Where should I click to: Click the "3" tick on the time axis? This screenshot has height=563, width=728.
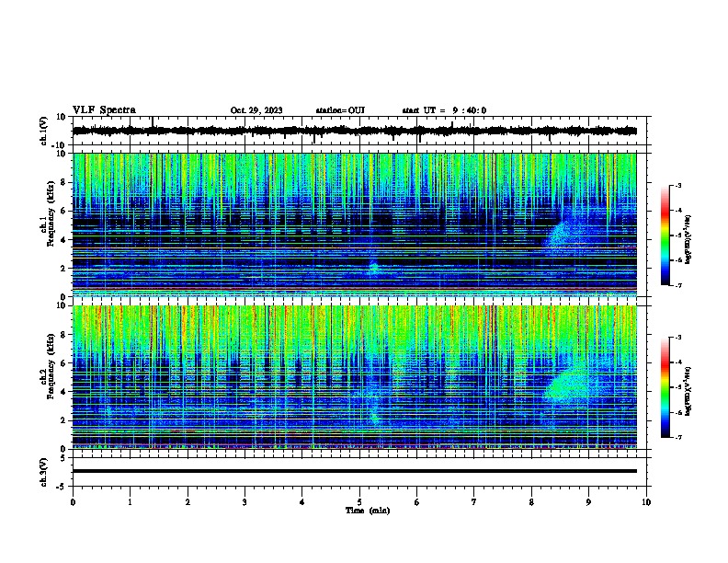(245, 502)
